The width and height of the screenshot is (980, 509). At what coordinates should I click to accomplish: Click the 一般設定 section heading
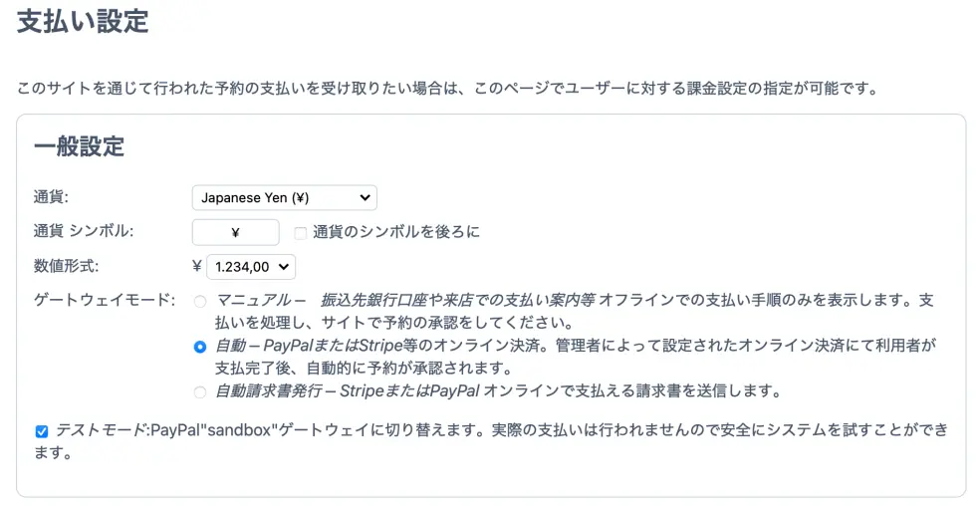(x=80, y=147)
